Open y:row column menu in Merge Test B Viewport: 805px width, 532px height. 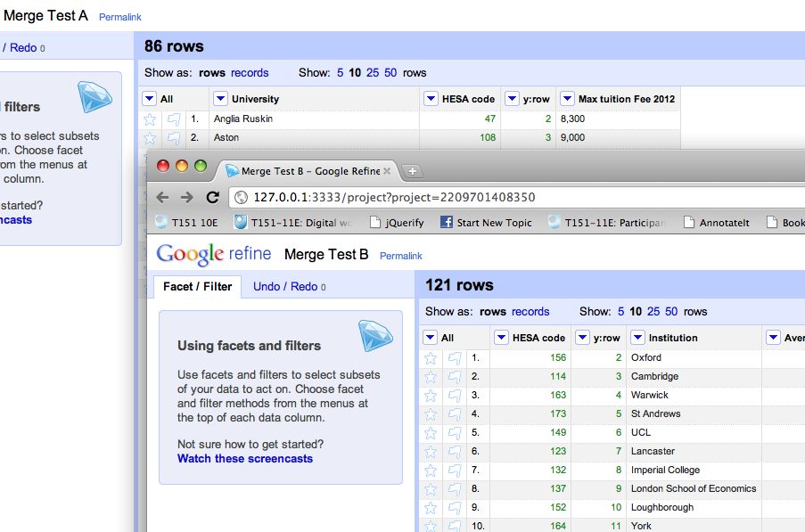pos(582,338)
